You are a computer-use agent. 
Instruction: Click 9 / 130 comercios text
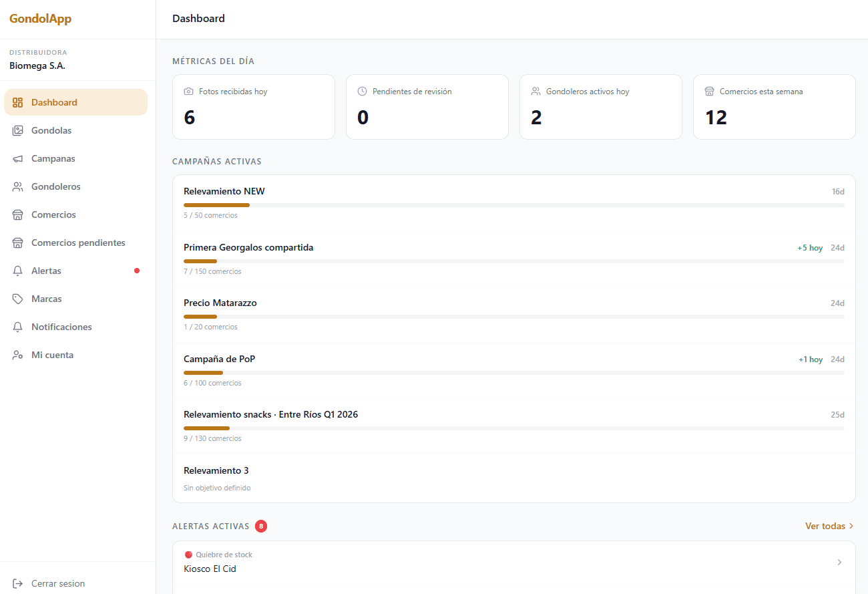(x=212, y=438)
